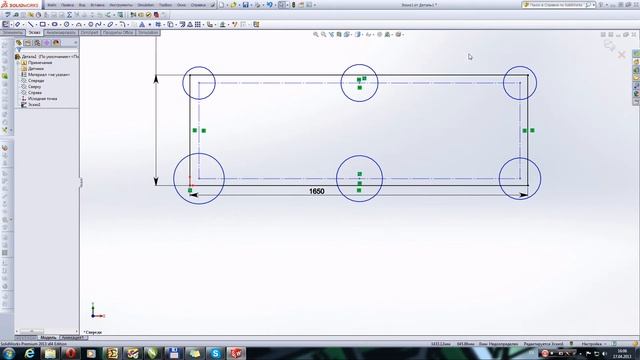Click the Save icon in top toolbar
640x360 pixels.
pos(245,5)
